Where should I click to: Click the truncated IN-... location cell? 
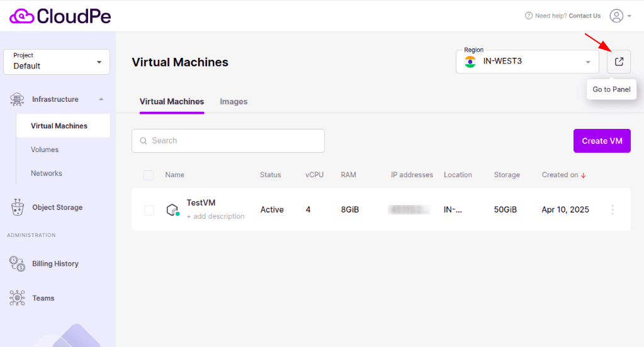click(453, 209)
